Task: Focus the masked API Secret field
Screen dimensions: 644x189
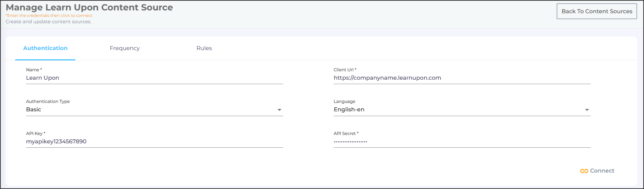Action: tap(462, 142)
